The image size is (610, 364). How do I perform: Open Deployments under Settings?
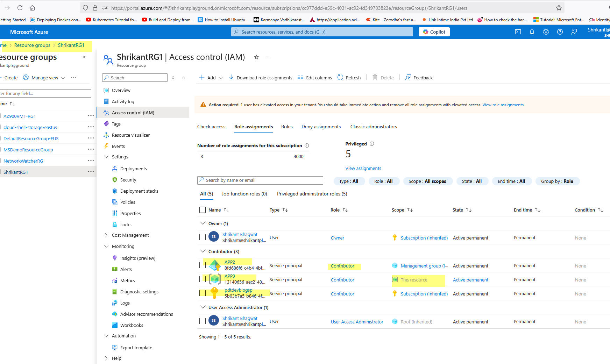point(134,169)
